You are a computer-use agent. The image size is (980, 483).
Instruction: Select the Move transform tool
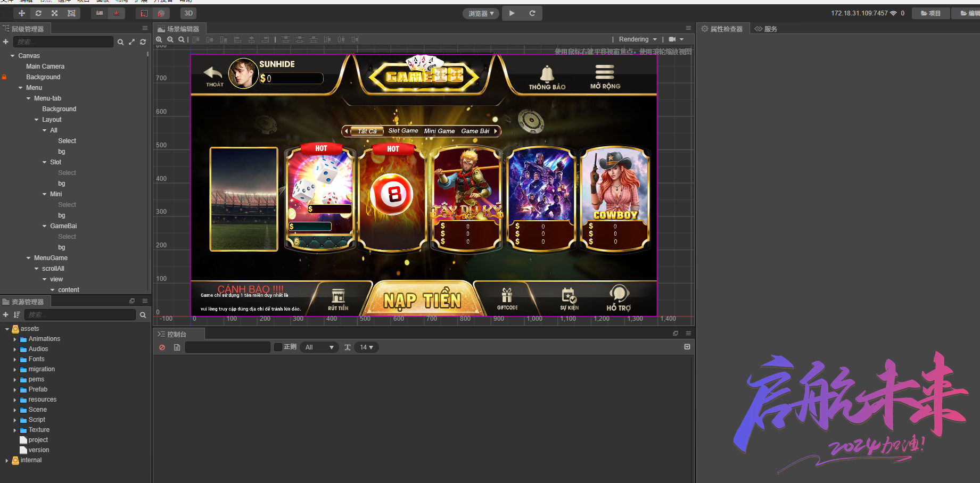[x=22, y=13]
